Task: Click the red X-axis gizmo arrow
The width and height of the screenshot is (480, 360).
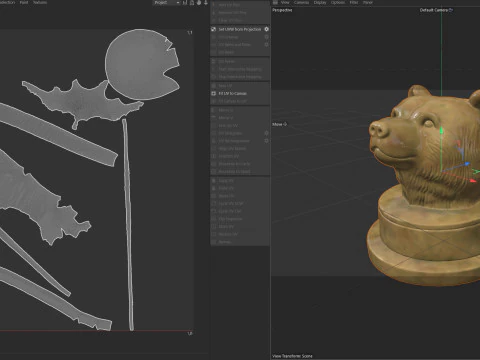Action: [x=473, y=180]
